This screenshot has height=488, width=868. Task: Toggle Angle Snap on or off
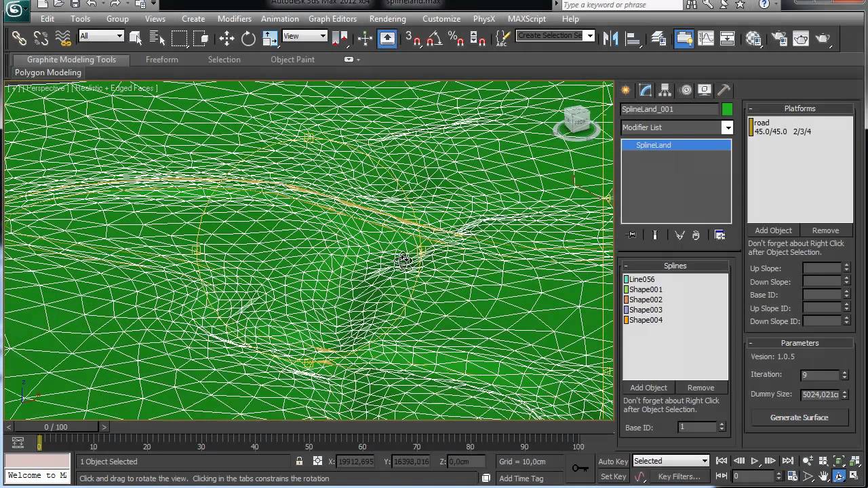coord(434,38)
